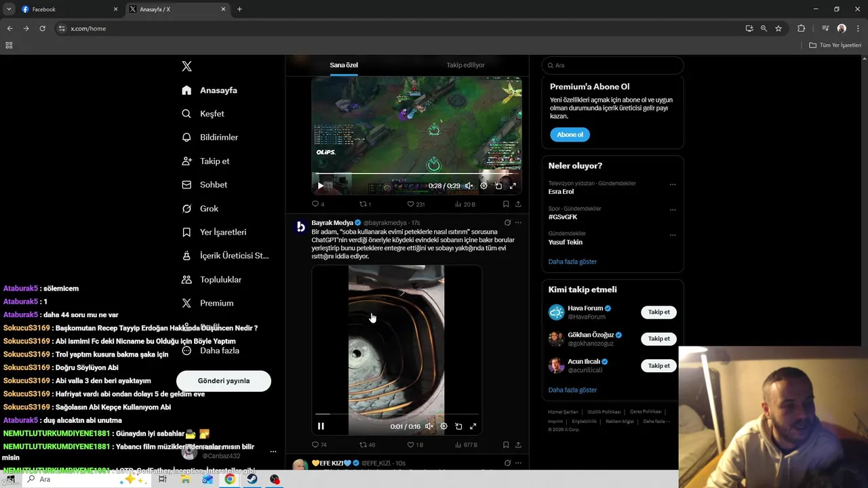The height and width of the screenshot is (488, 868).
Task: Switch to the Facebook browser tab
Action: click(68, 9)
